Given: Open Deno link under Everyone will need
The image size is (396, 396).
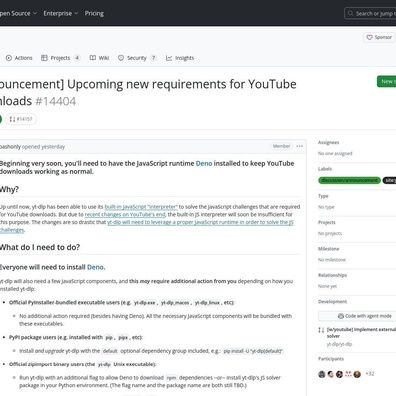Looking at the screenshot, I should point(95,267).
